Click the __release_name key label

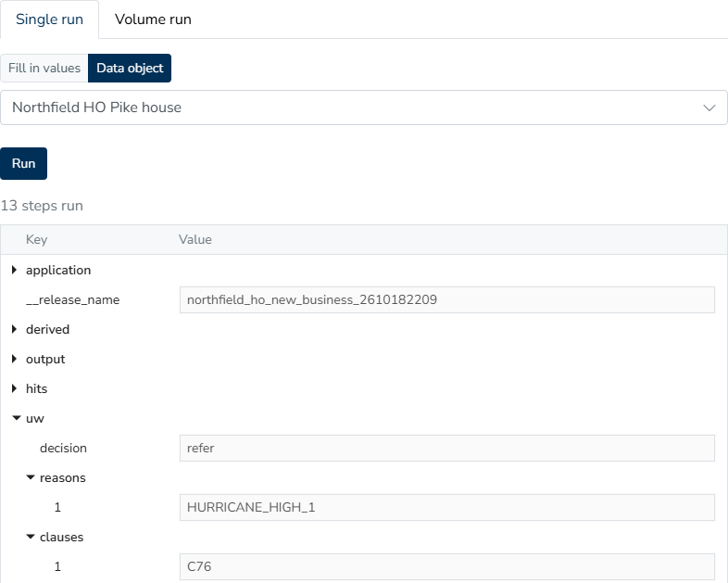tap(73, 300)
